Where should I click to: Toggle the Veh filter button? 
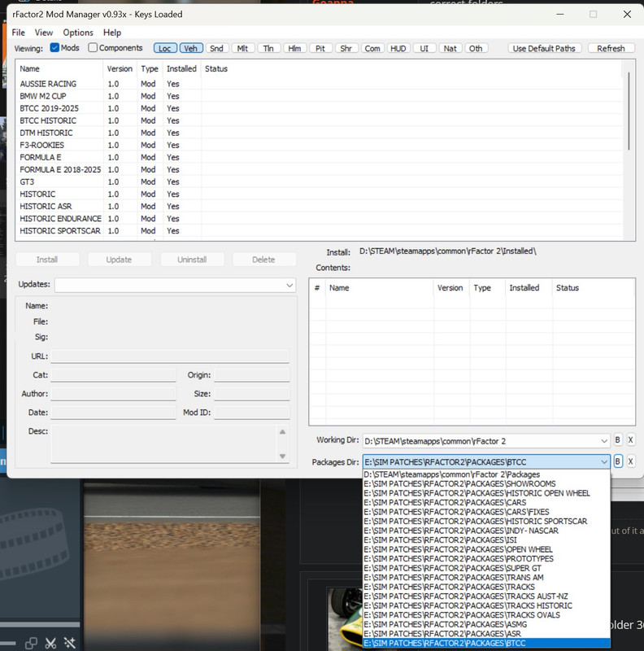pyautogui.click(x=191, y=48)
